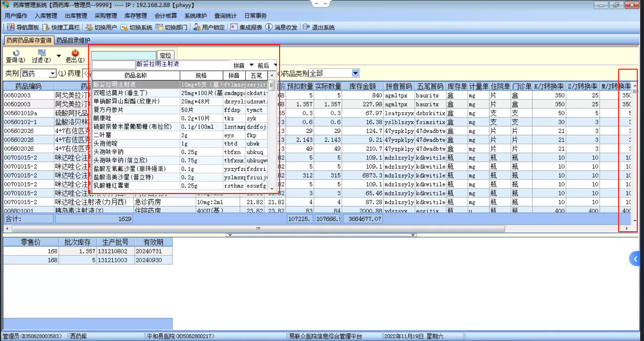Click the 切换部门 switch department tool
The width and height of the screenshot is (644, 341).
(171, 27)
